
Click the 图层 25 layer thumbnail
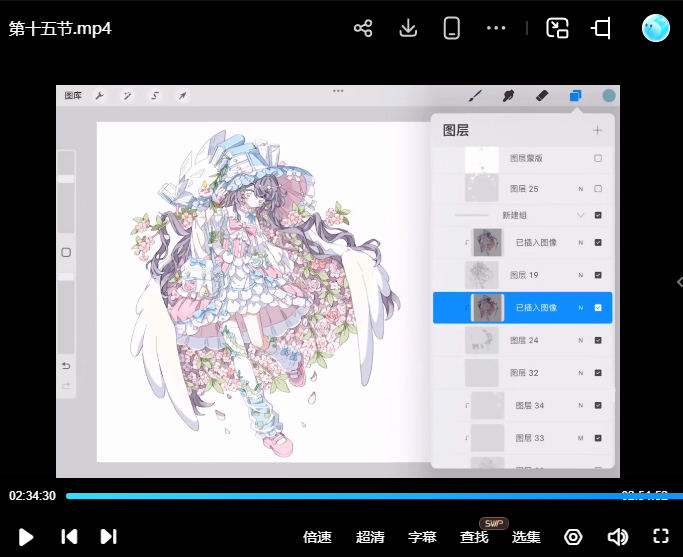coord(482,188)
